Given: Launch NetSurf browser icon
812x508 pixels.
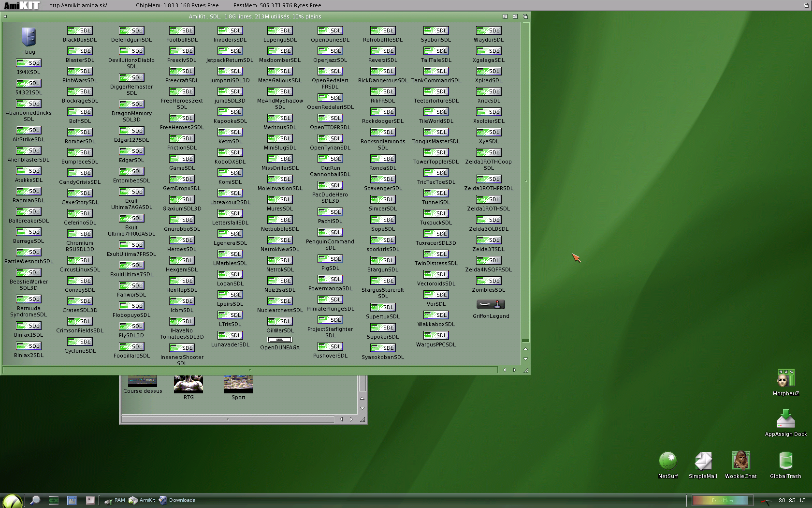Looking at the screenshot, I should pos(668,461).
